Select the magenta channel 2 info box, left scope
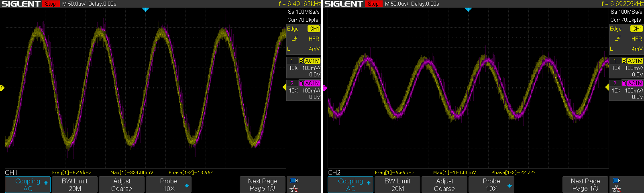Viewport: 644px width, 193px height. (304, 90)
